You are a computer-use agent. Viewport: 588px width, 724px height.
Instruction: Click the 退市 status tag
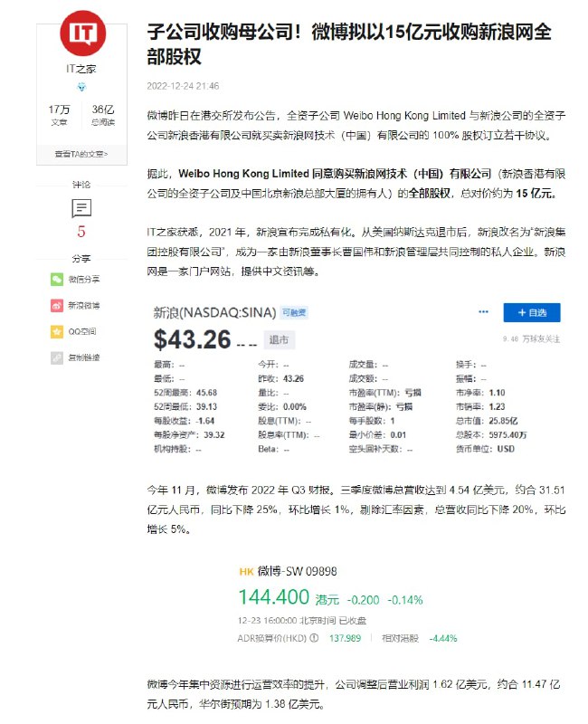click(279, 340)
